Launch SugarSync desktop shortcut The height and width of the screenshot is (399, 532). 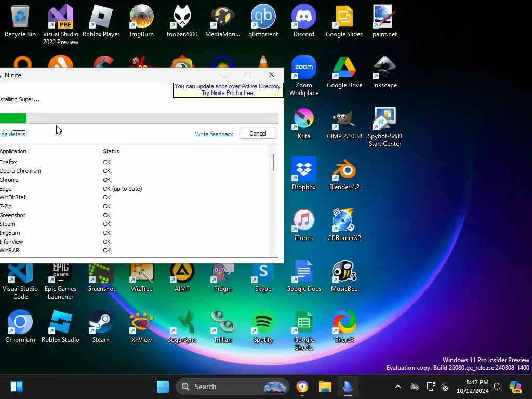182,326
